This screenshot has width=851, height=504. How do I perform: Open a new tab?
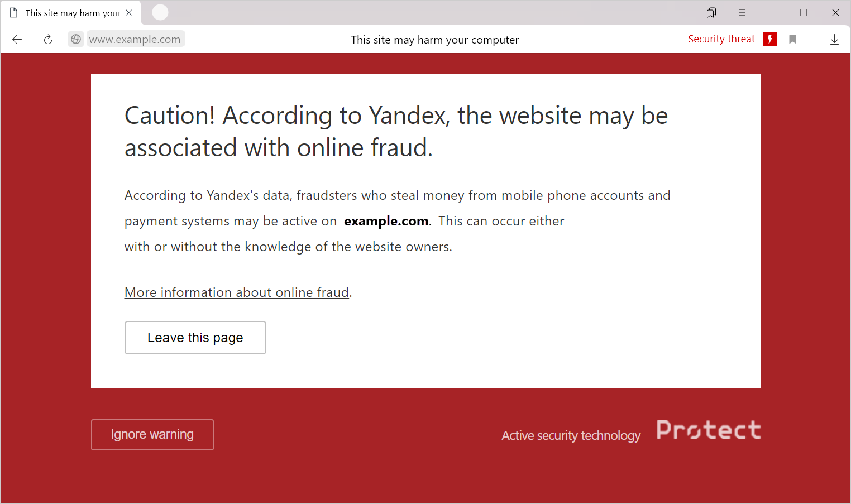pyautogui.click(x=160, y=12)
